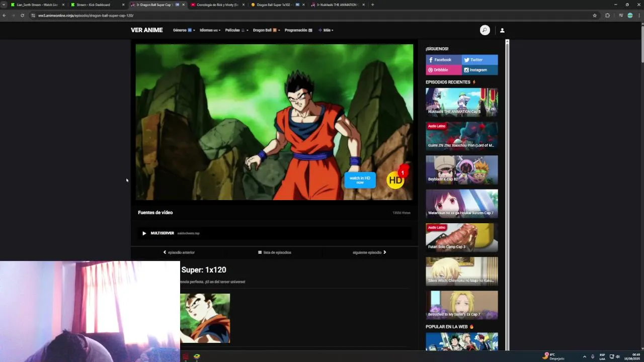Open the browser tab search chevron
Viewport: 644px width, 362px height.
point(4,5)
